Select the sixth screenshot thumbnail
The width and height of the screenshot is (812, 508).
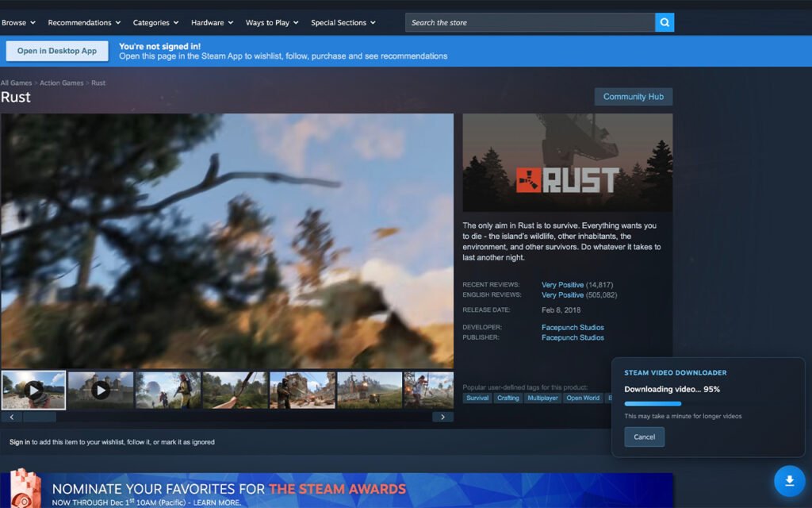tap(370, 390)
